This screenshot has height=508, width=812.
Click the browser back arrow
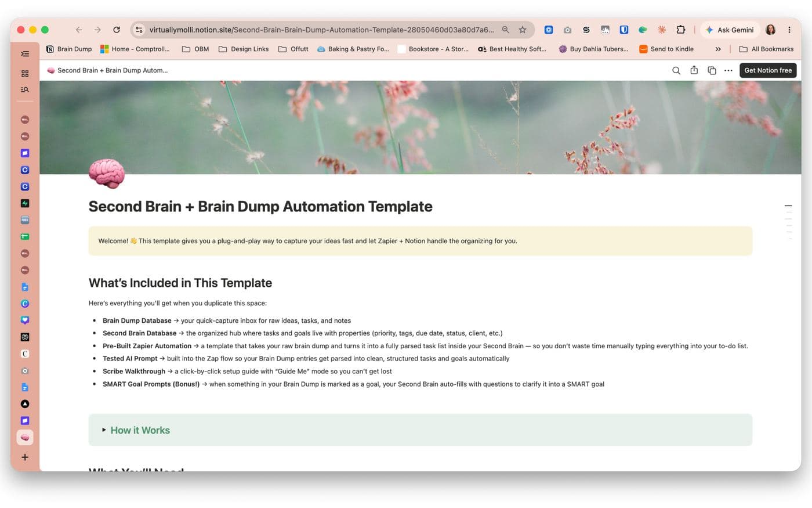tap(79, 30)
